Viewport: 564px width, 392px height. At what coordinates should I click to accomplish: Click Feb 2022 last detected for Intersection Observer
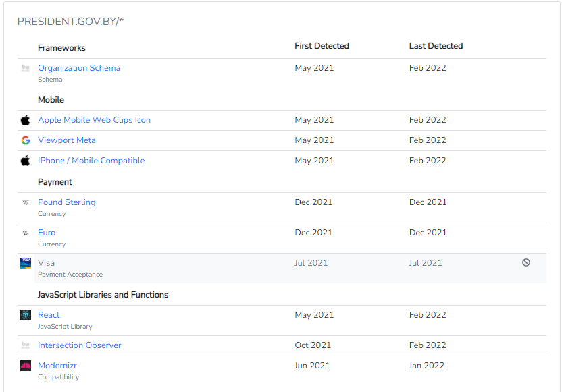click(x=428, y=345)
